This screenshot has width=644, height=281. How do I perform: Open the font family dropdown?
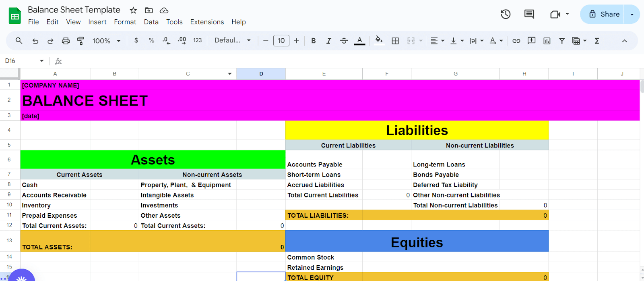[233, 40]
